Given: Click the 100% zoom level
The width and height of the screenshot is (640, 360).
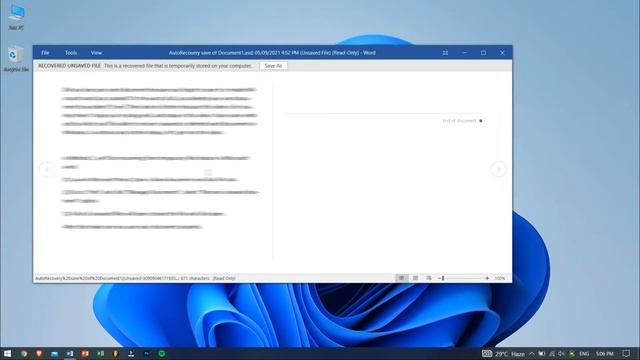Looking at the screenshot, I should [500, 278].
